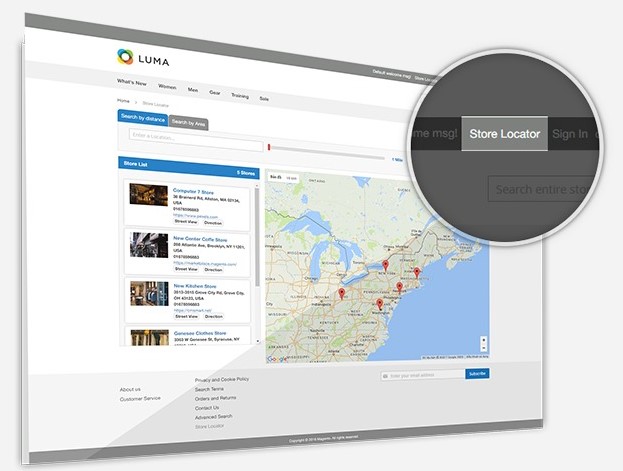Click the Google logo on the map
623x471 pixels.
pos(277,358)
